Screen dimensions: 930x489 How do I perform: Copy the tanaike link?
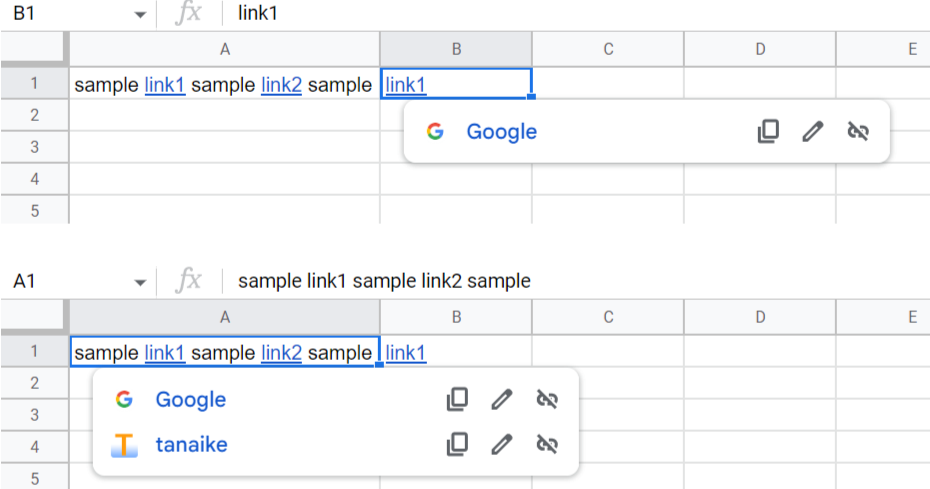(x=457, y=444)
